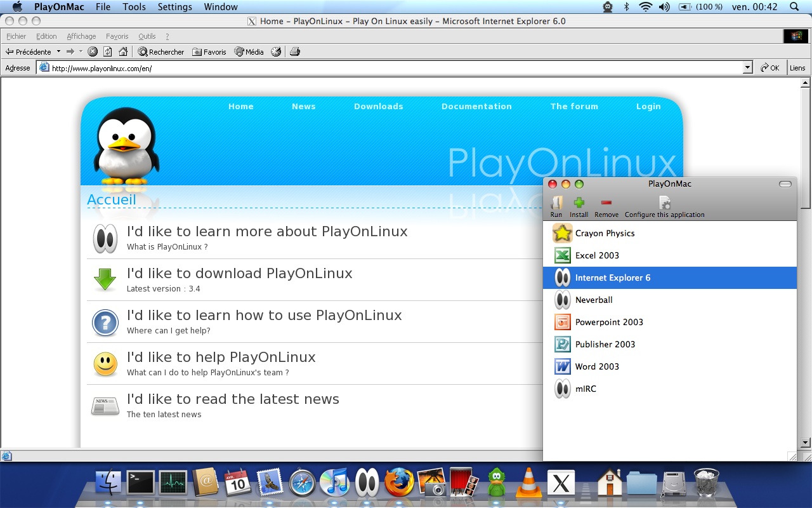Click I'd like to help PlayOnLinux

tap(221, 358)
